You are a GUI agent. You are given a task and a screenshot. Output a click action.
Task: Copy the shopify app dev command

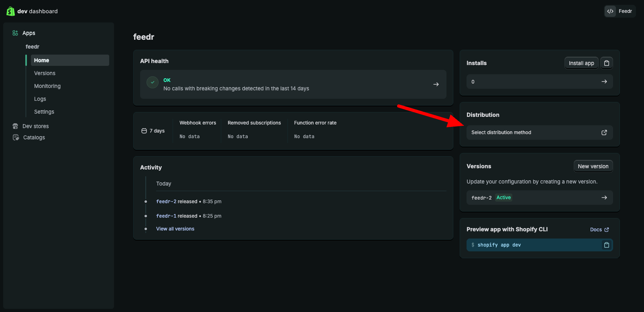click(x=606, y=245)
